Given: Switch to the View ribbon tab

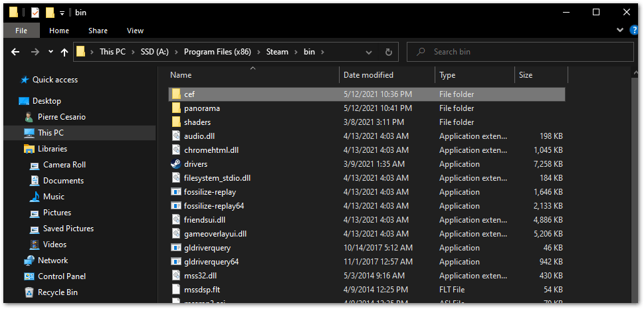Looking at the screenshot, I should tap(135, 31).
